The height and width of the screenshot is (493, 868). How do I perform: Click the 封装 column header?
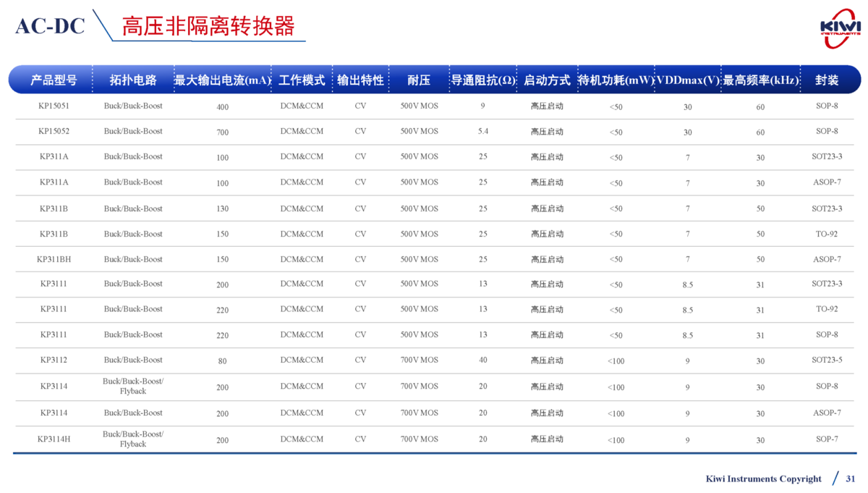pyautogui.click(x=827, y=80)
